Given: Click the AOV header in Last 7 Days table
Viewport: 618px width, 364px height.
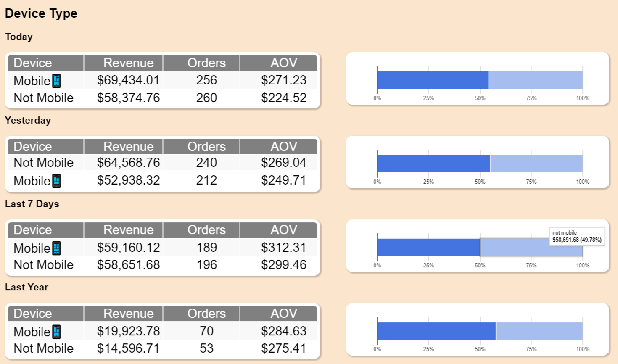Looking at the screenshot, I should click(x=283, y=230).
